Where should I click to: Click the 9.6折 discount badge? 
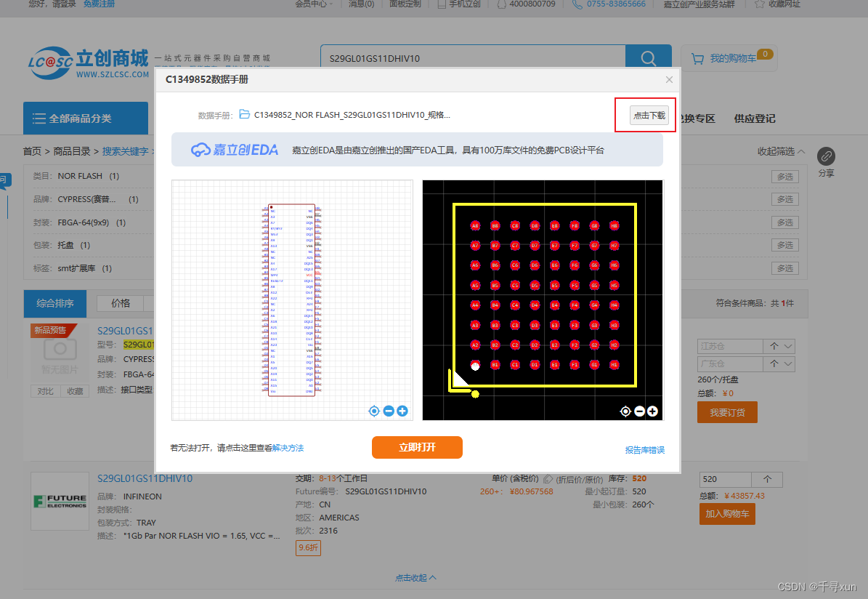tap(308, 547)
